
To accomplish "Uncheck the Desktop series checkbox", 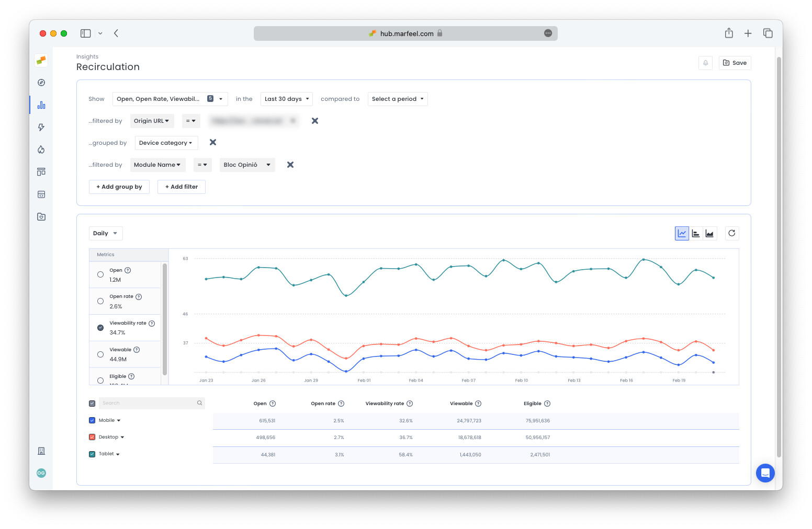I will coord(92,437).
